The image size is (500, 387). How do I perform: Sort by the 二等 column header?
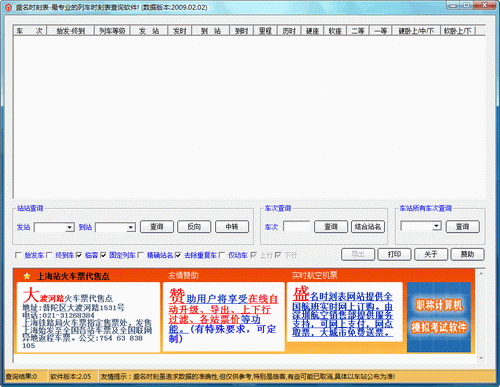(x=358, y=31)
